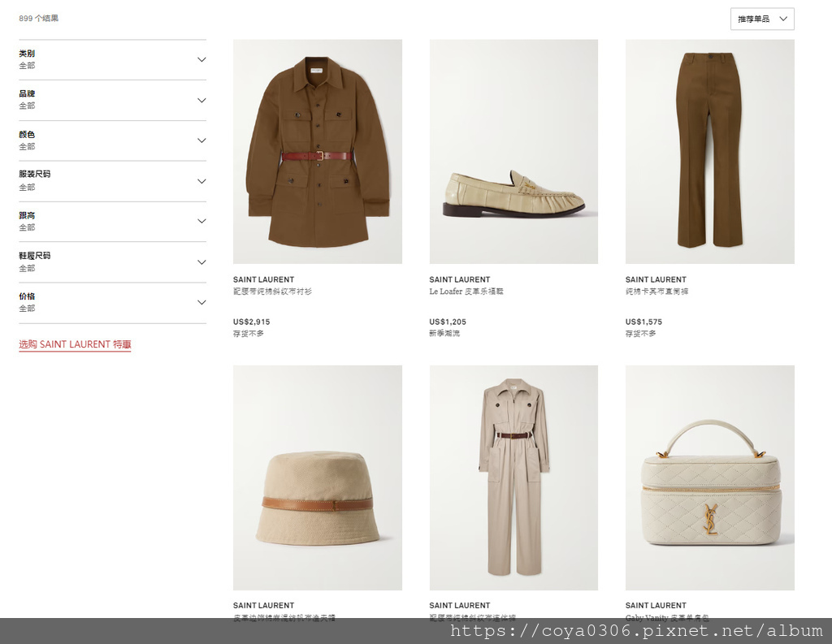The height and width of the screenshot is (644, 832).
Task: Click the 新季潮流 label under the loafer
Action: coord(444,333)
